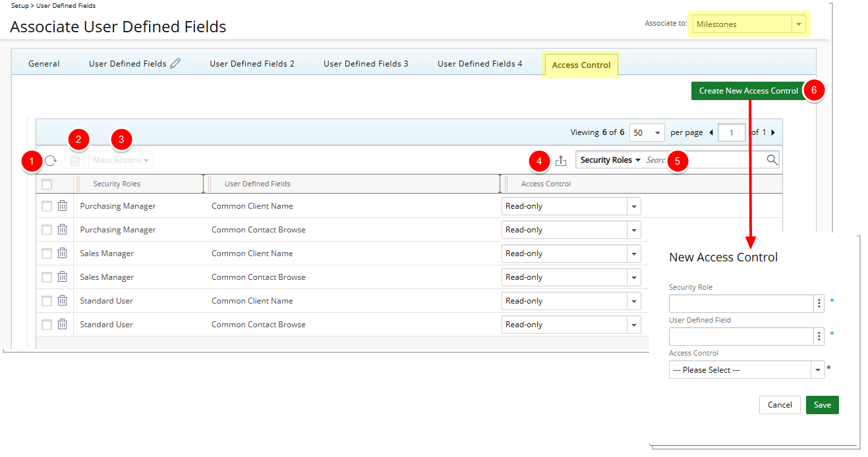Click the search magnifier icon

click(771, 159)
